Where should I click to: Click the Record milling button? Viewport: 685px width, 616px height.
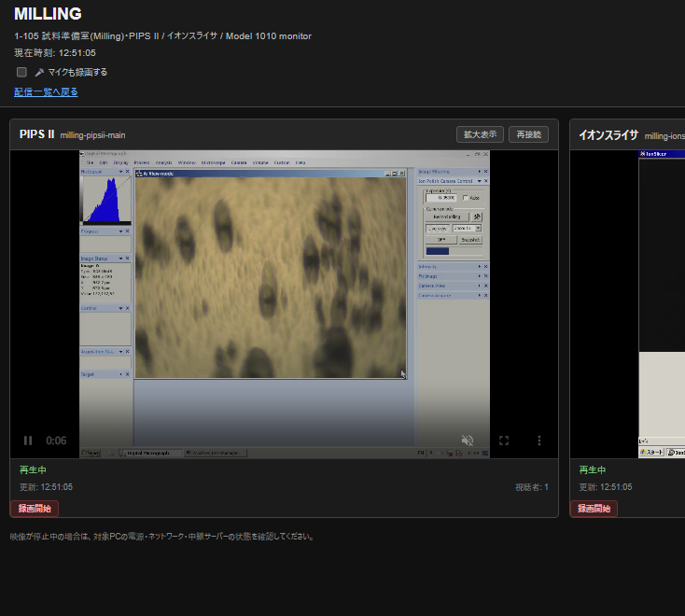click(x=447, y=217)
